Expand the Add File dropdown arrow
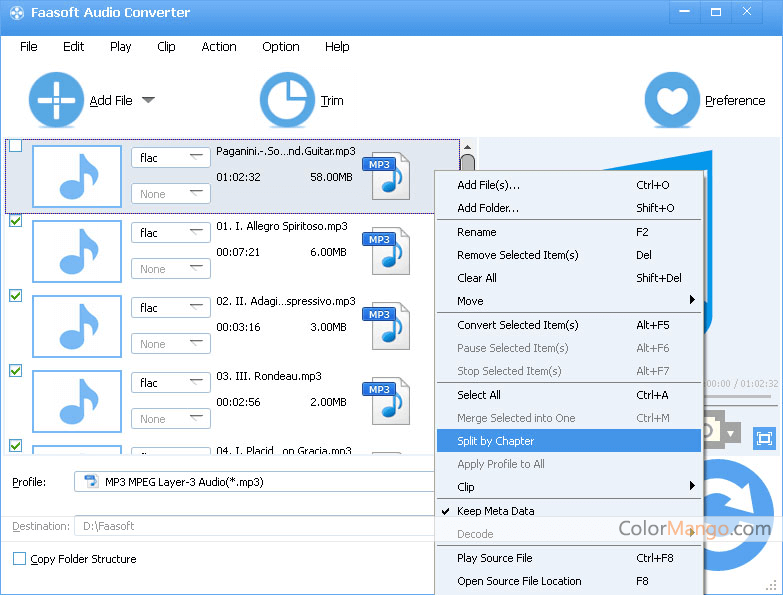783x595 pixels. pyautogui.click(x=148, y=100)
